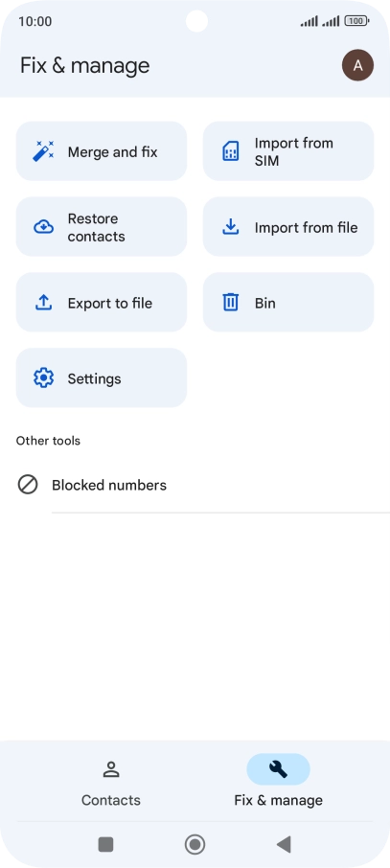Image resolution: width=390 pixels, height=868 pixels.
Task: Tap the blocked circle icon
Action: click(x=28, y=485)
